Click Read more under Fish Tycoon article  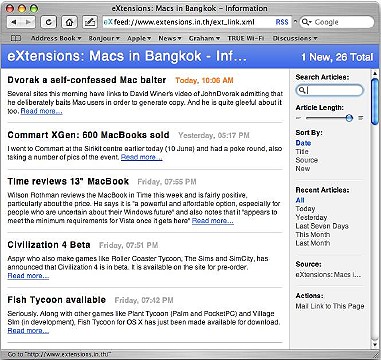[x=28, y=331]
